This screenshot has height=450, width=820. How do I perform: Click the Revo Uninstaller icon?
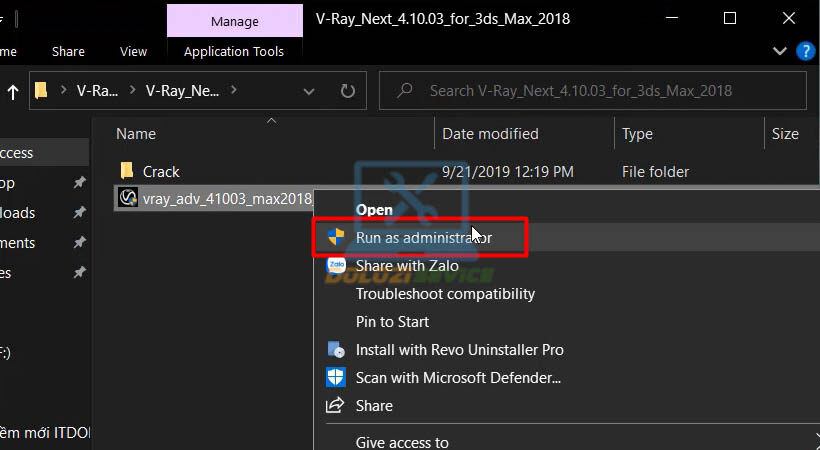[x=336, y=349]
